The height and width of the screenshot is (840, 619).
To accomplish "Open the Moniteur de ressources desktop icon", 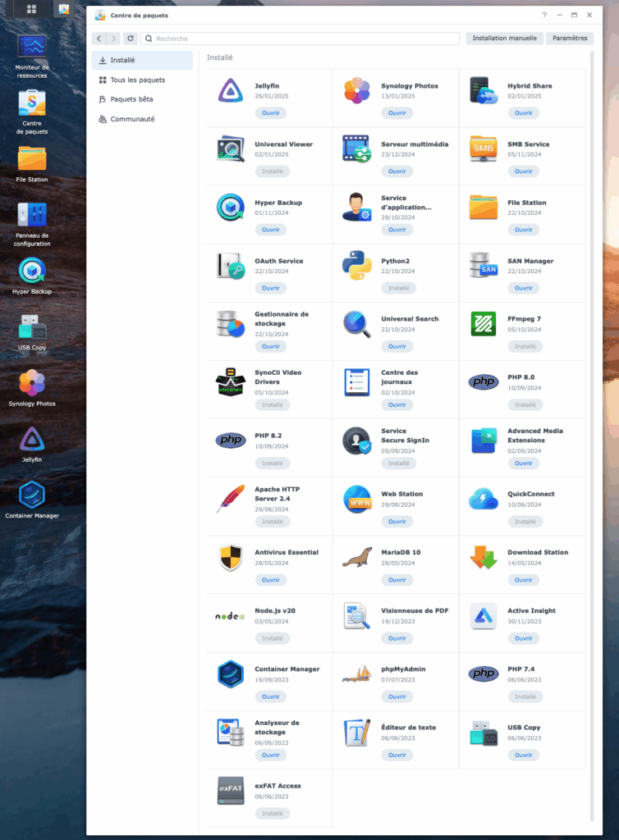I will (x=32, y=56).
